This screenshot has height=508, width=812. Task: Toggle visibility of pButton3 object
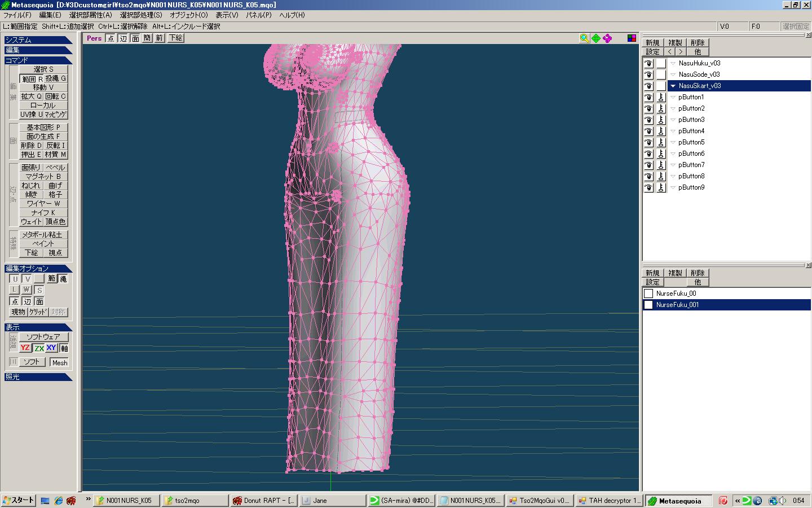[648, 120]
